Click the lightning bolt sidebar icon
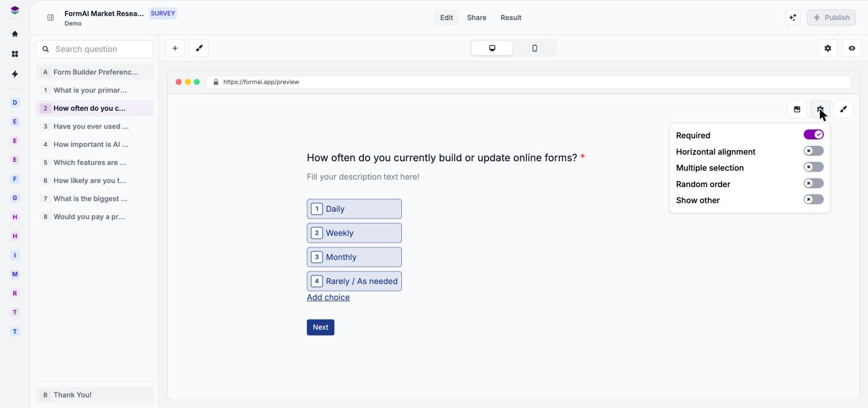This screenshot has width=868, height=408. pos(15,74)
